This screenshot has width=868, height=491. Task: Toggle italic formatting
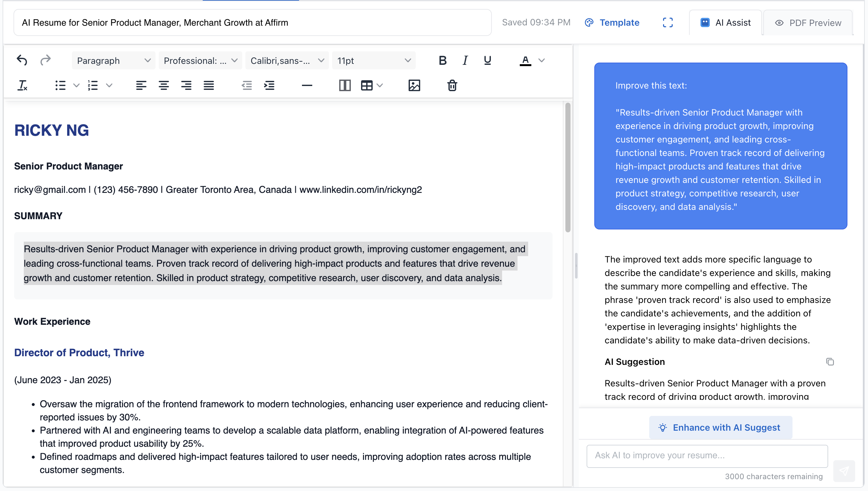465,61
